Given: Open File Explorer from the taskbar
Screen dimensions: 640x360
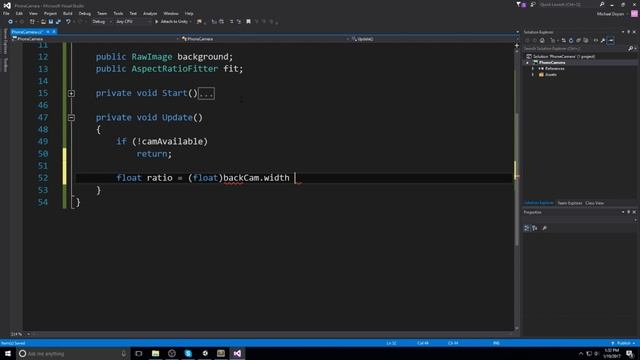Looking at the screenshot, I should (x=156, y=353).
